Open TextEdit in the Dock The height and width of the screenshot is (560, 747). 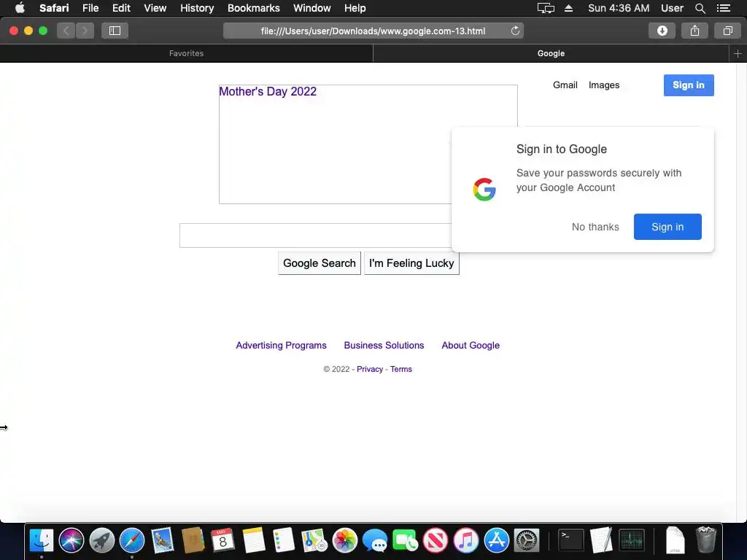pos(601,540)
